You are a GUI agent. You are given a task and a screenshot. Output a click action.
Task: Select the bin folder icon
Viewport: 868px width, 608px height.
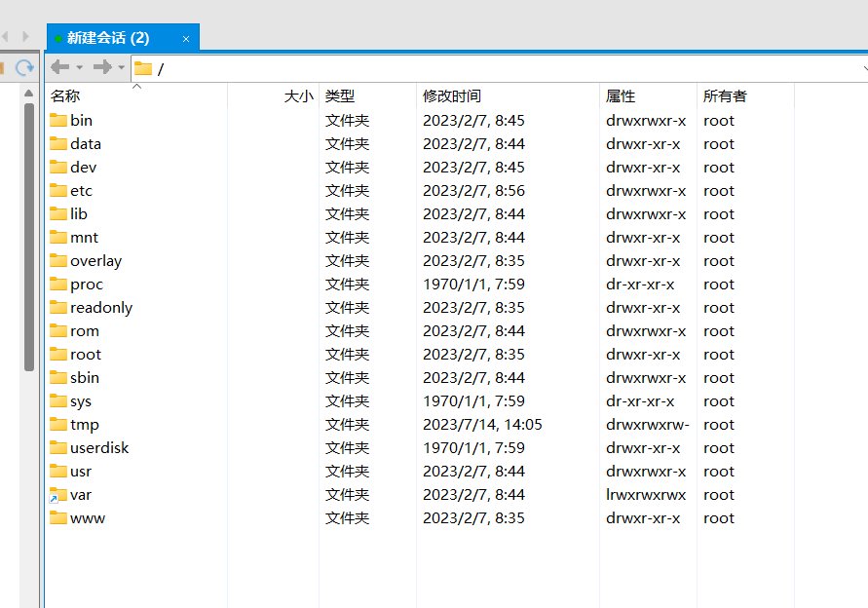point(58,121)
